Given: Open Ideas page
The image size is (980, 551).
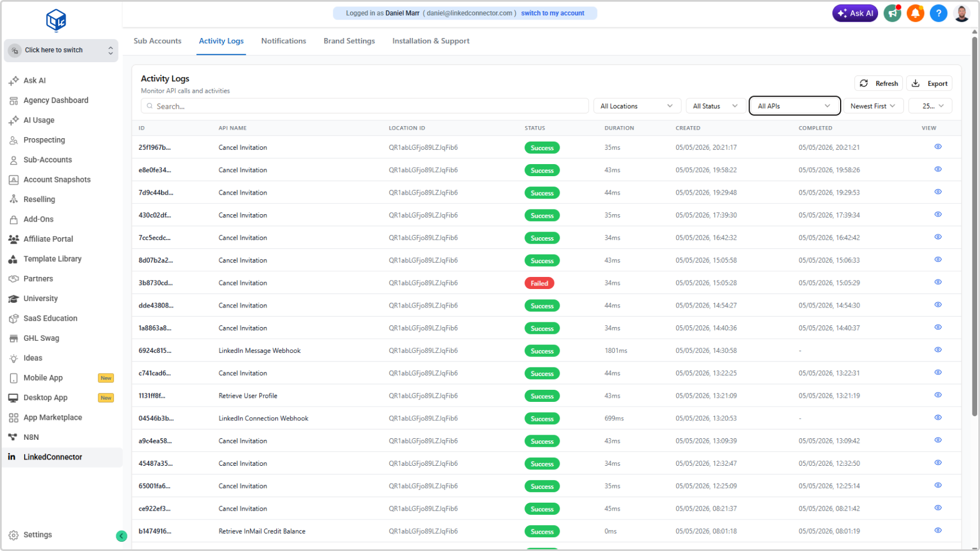Looking at the screenshot, I should (33, 358).
